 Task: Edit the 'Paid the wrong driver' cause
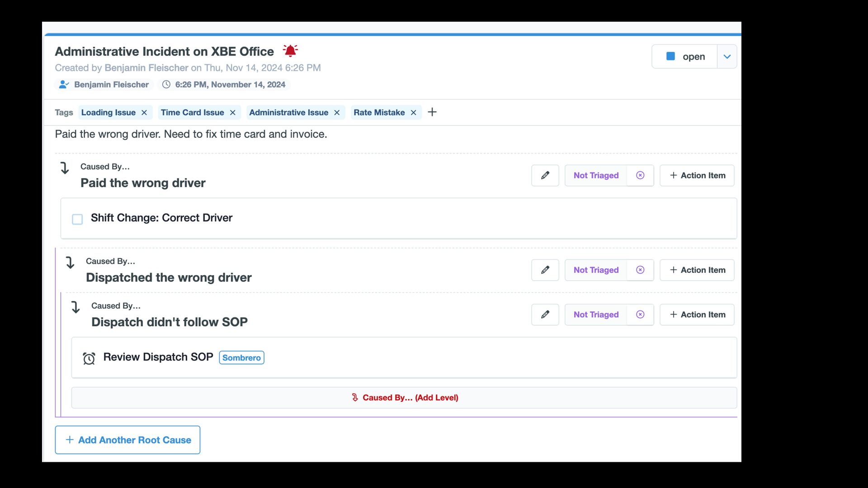(x=545, y=175)
